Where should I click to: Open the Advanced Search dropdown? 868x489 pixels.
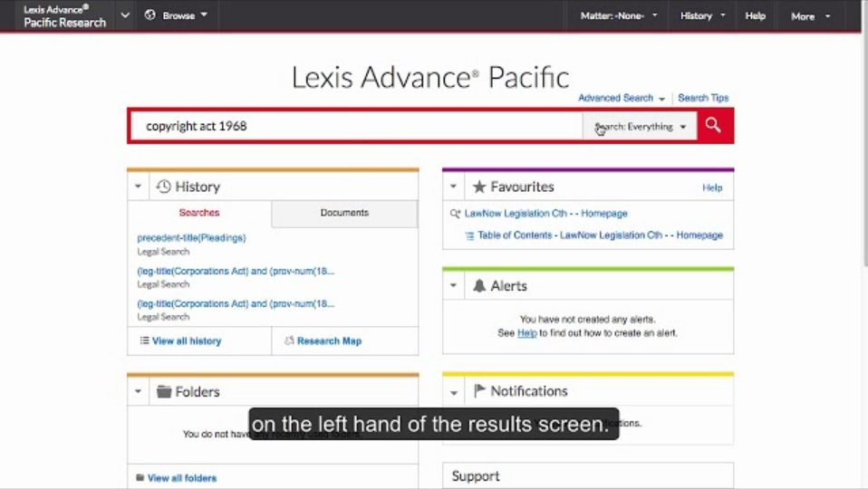coord(622,98)
